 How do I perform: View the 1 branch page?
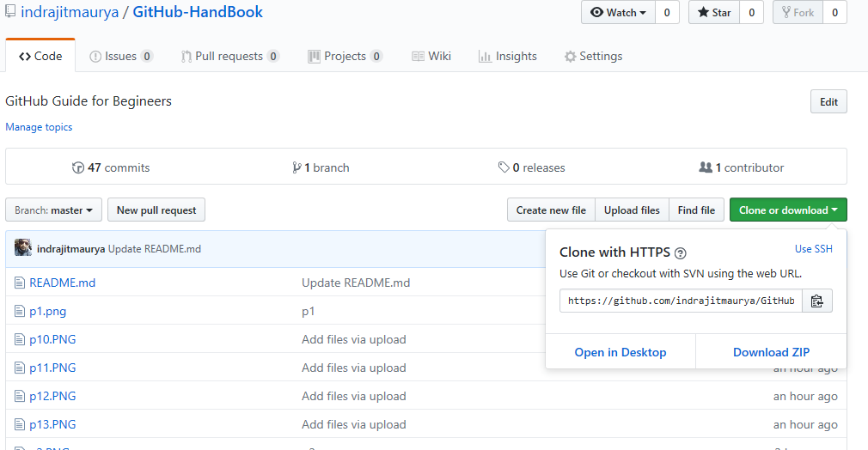coord(321,167)
